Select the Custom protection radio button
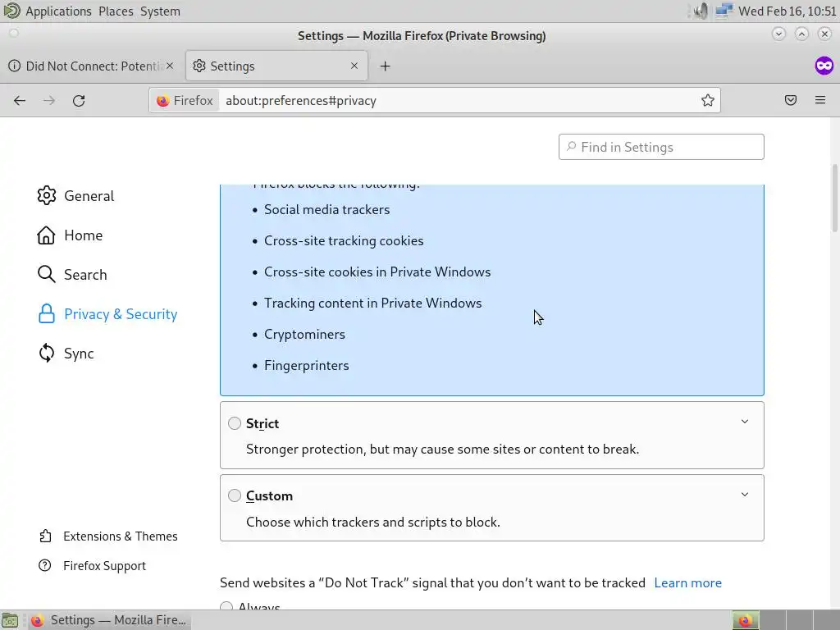 (235, 495)
